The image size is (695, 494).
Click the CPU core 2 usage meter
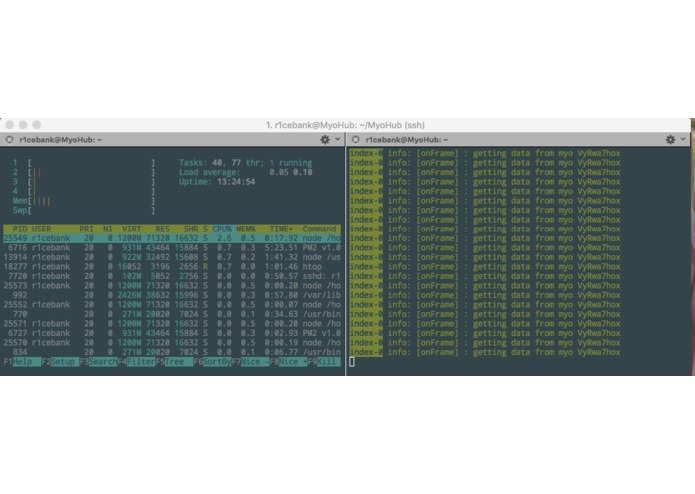click(x=84, y=172)
